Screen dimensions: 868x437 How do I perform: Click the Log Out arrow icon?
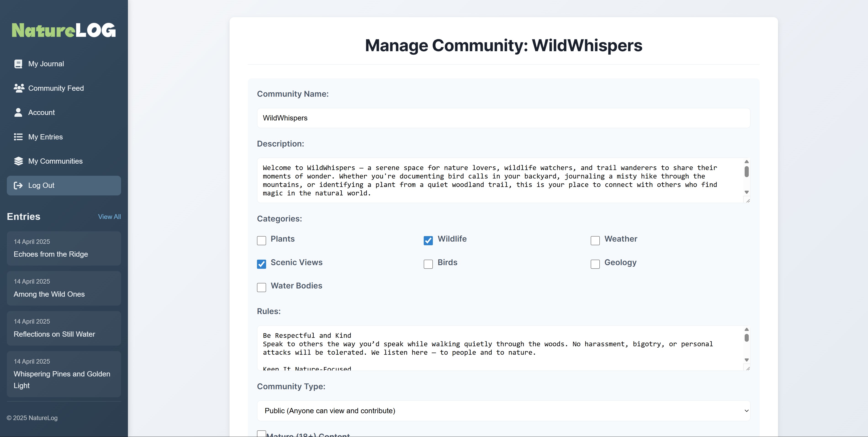(18, 185)
